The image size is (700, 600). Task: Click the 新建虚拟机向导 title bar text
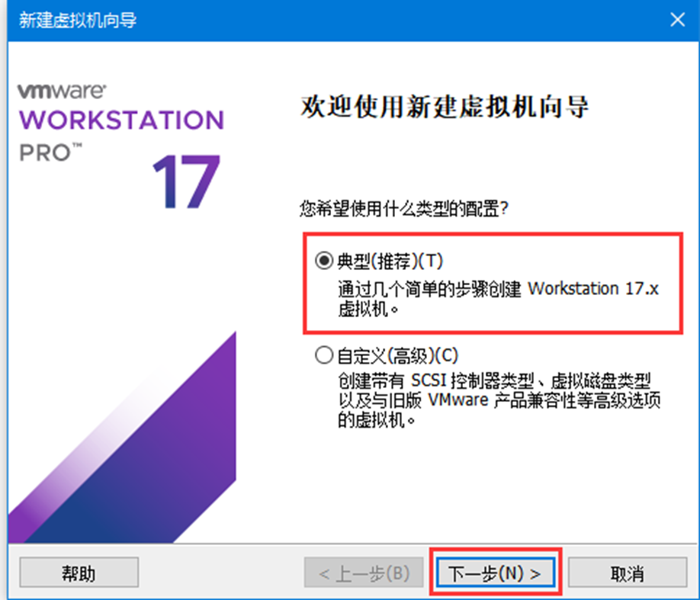point(78,20)
